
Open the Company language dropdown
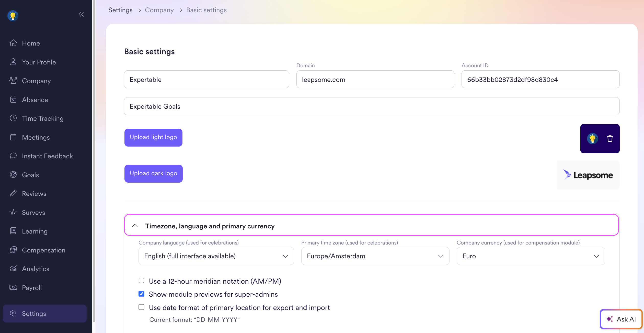pos(216,256)
